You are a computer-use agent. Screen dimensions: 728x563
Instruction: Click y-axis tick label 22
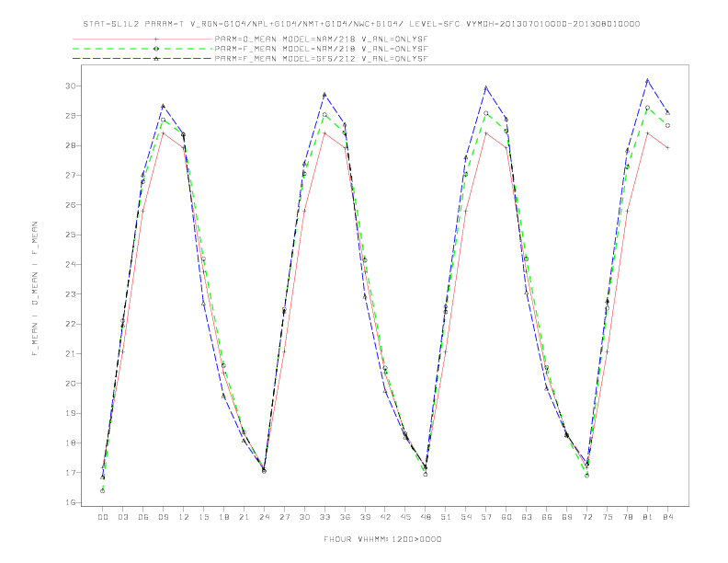[71, 324]
